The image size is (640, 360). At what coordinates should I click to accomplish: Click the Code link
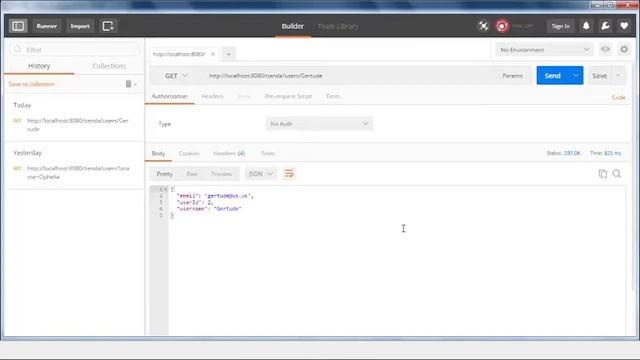618,97
